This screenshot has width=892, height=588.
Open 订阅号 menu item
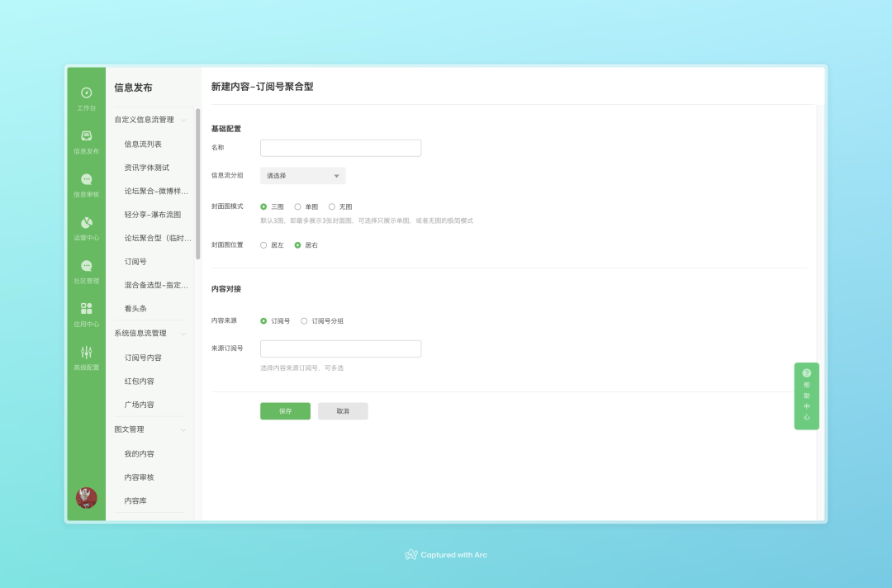pos(135,262)
